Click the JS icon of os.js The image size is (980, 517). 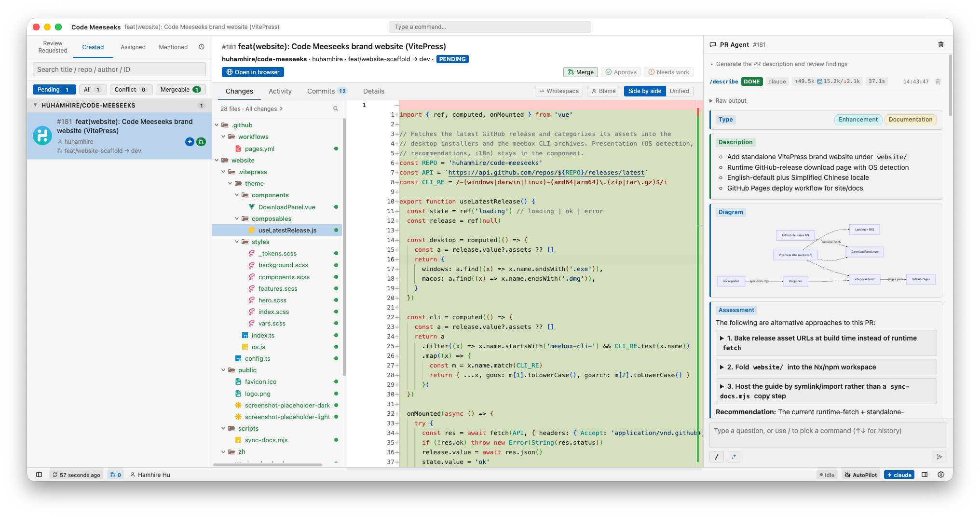(x=245, y=347)
